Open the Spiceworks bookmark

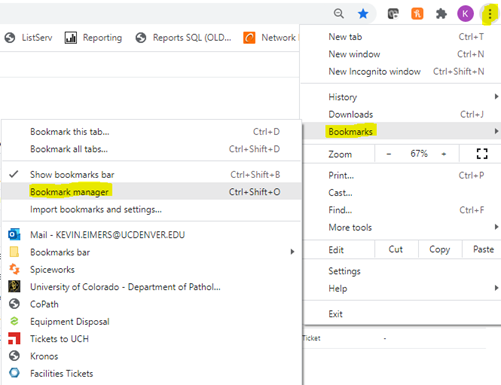[152, 269]
